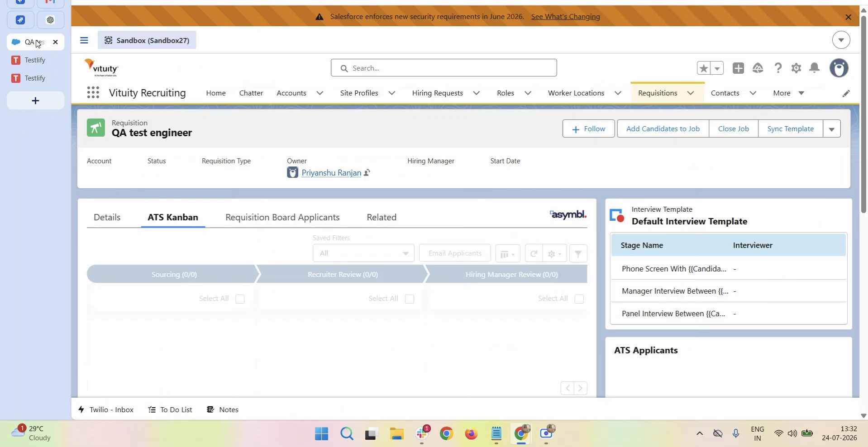Click the change owner icon beside Priyanshu Ranjan
868x447 pixels.
367,173
